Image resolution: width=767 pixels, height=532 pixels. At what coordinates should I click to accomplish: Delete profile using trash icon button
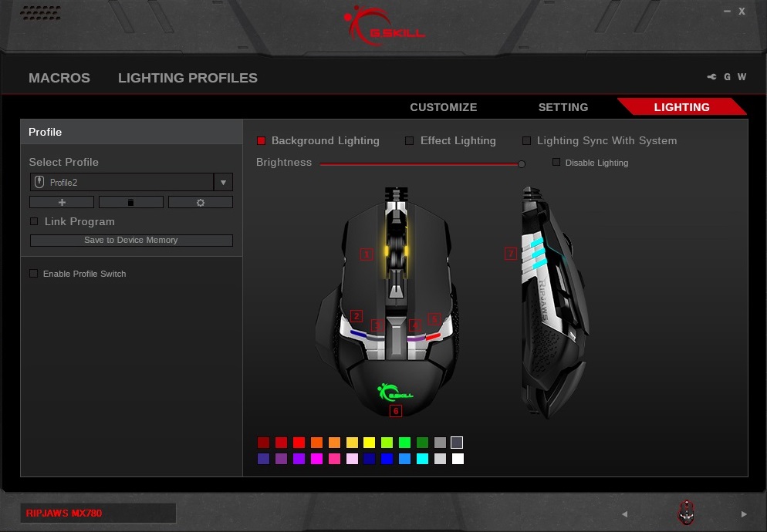pos(131,202)
